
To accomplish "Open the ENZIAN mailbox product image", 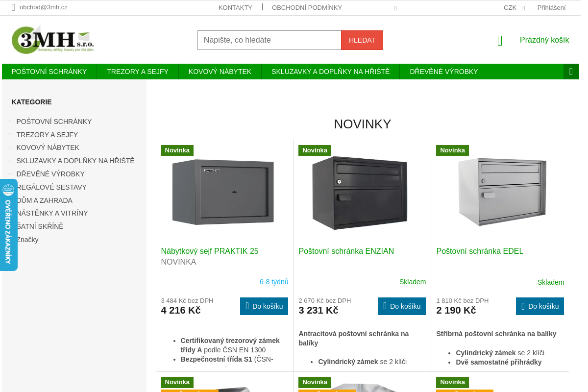I will point(360,193).
